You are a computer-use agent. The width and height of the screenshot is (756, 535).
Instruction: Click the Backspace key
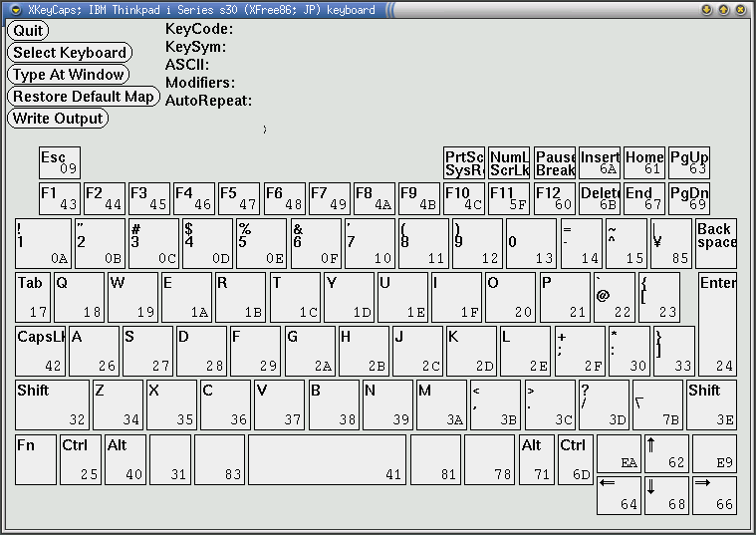[x=716, y=244]
